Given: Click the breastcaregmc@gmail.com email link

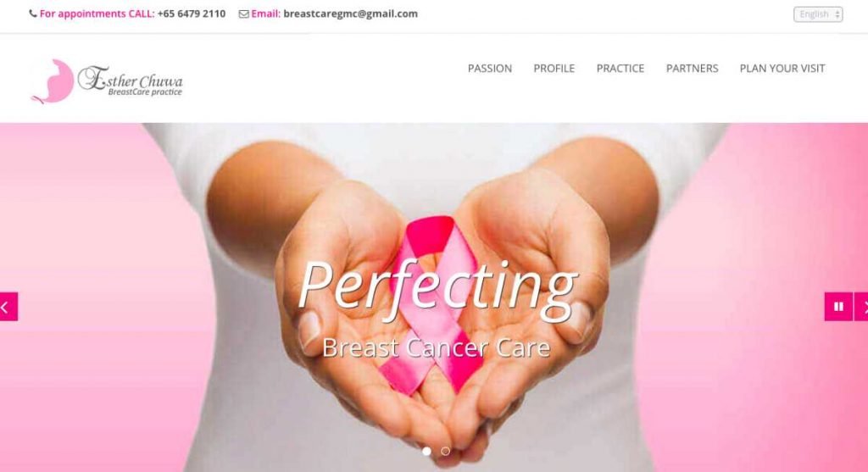Looking at the screenshot, I should [350, 14].
